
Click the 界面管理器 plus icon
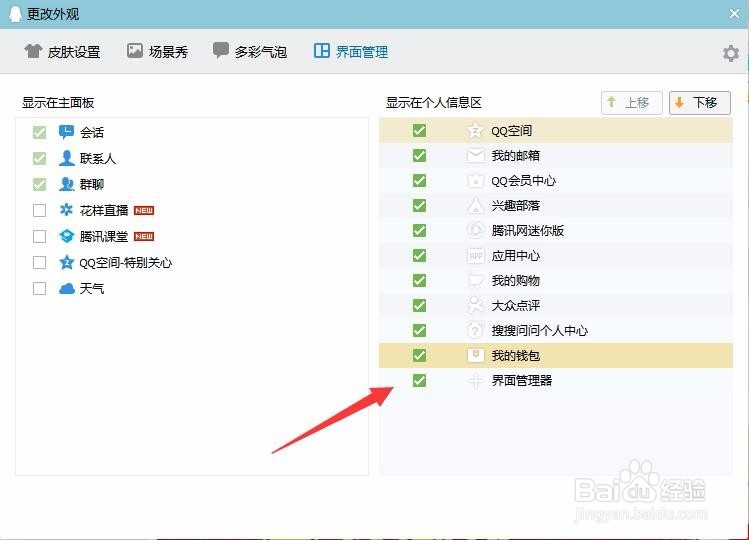[475, 380]
